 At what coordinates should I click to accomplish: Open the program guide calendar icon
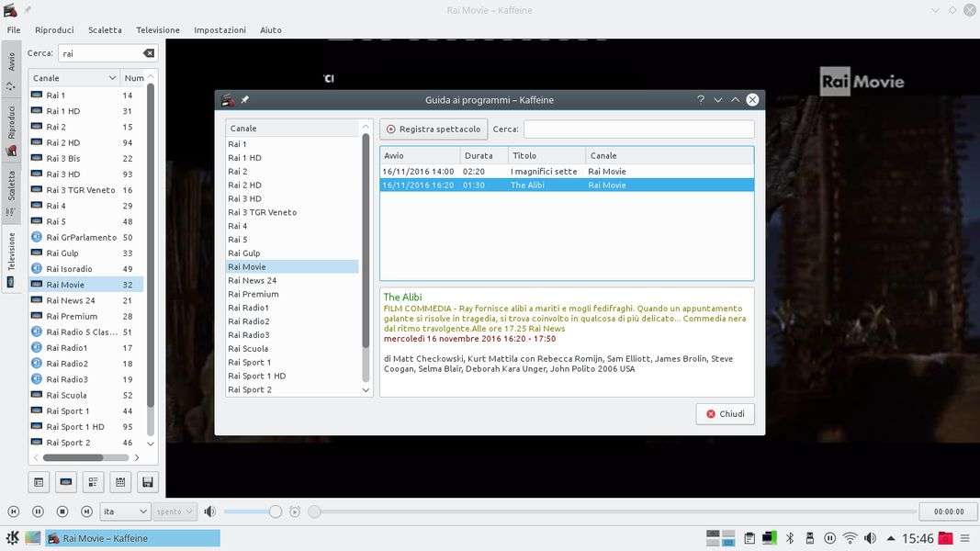pyautogui.click(x=119, y=481)
